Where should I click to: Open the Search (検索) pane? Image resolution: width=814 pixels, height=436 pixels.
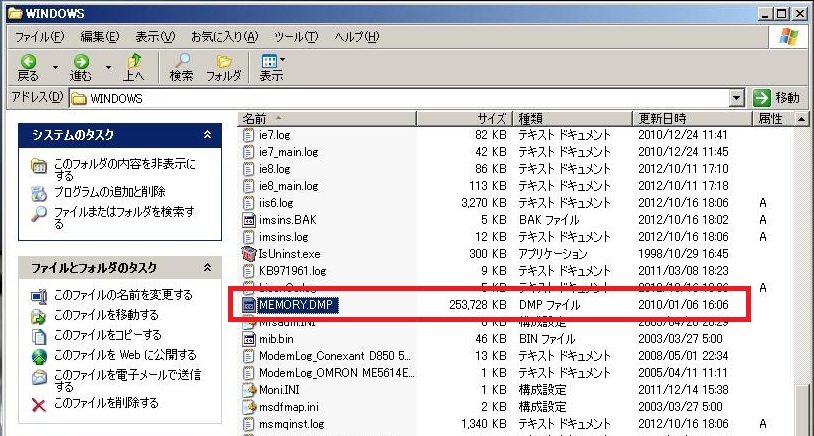click(182, 68)
